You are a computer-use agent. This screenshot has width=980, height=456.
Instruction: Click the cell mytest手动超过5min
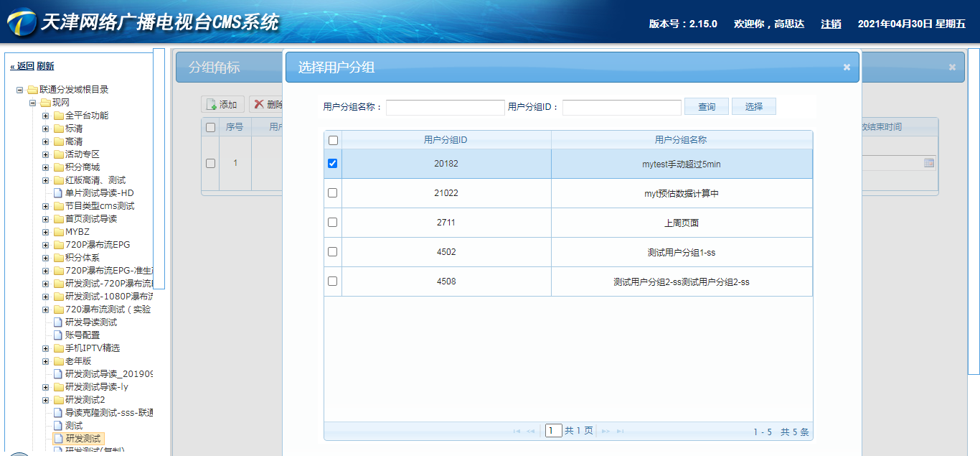[682, 164]
